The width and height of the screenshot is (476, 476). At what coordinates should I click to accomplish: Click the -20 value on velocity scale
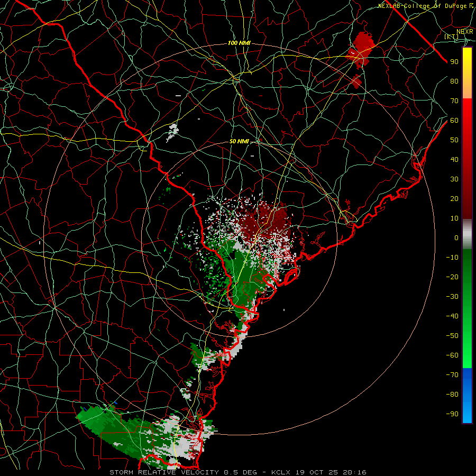(x=452, y=277)
